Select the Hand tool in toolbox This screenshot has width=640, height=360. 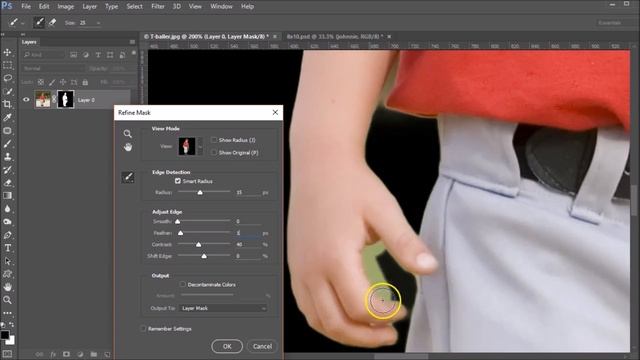click(7, 287)
